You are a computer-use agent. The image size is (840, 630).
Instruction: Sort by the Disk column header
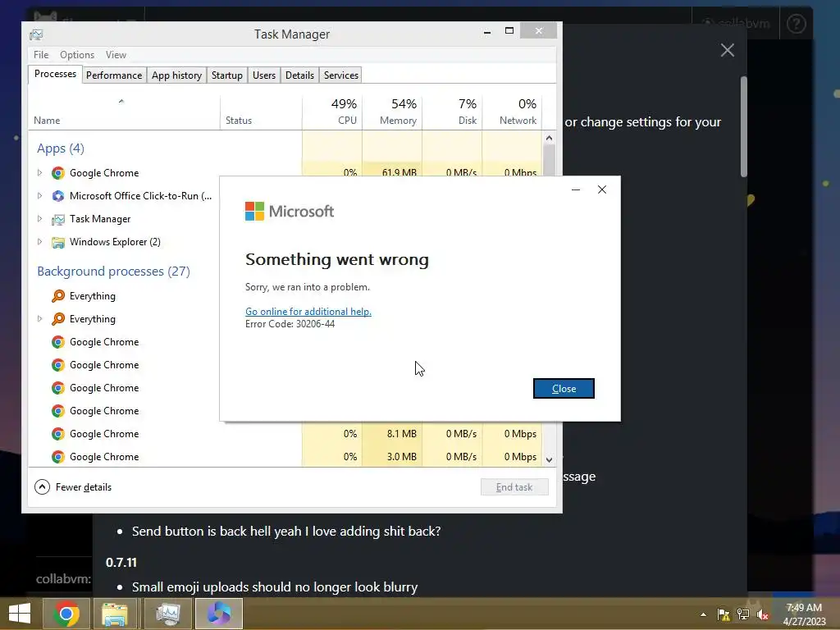452,112
